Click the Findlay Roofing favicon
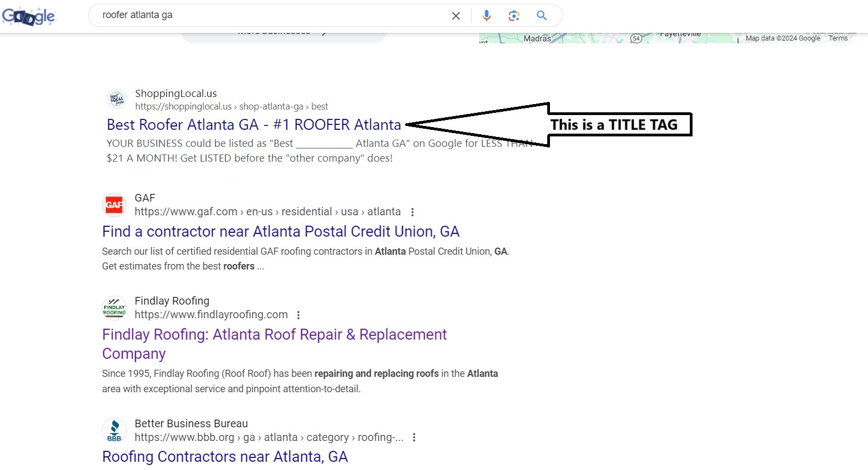This screenshot has width=868, height=470. point(114,308)
